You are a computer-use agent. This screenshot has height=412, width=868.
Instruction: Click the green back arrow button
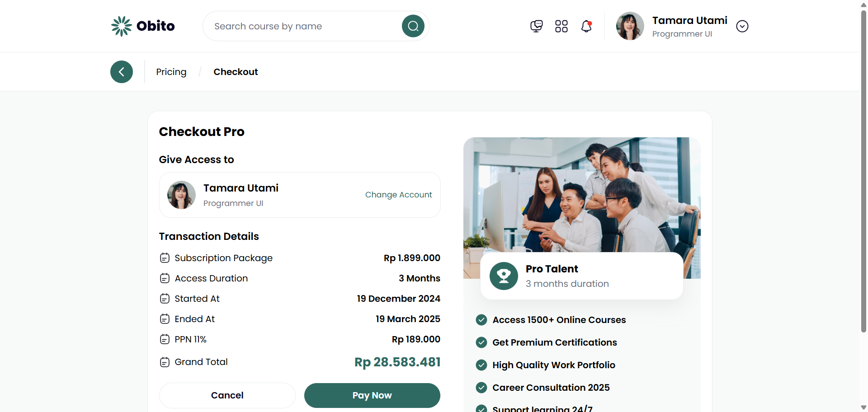[x=122, y=72]
